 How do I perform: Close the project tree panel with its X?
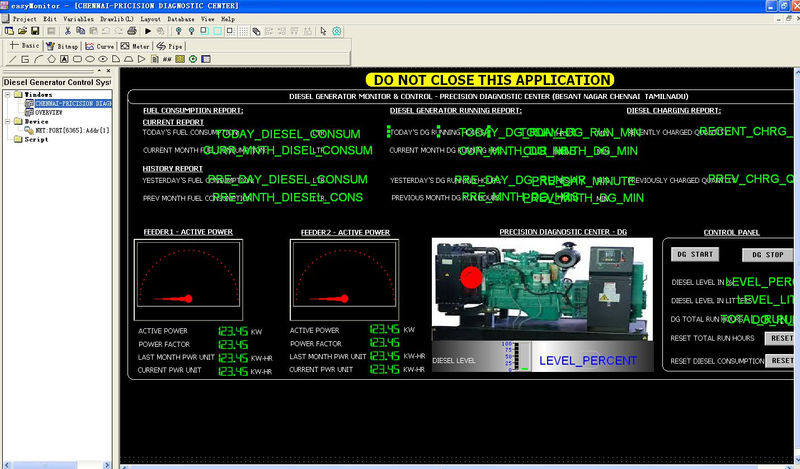(108, 70)
